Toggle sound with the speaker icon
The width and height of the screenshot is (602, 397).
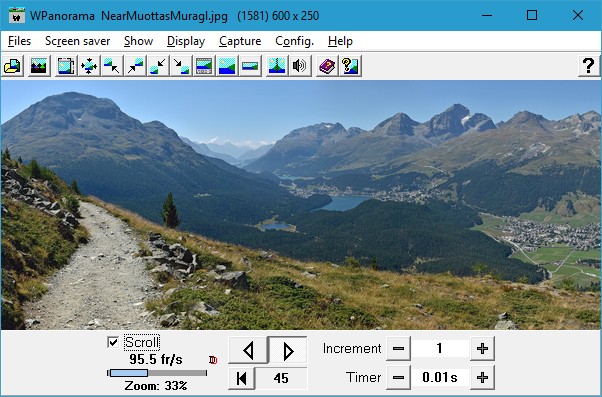pyautogui.click(x=300, y=66)
